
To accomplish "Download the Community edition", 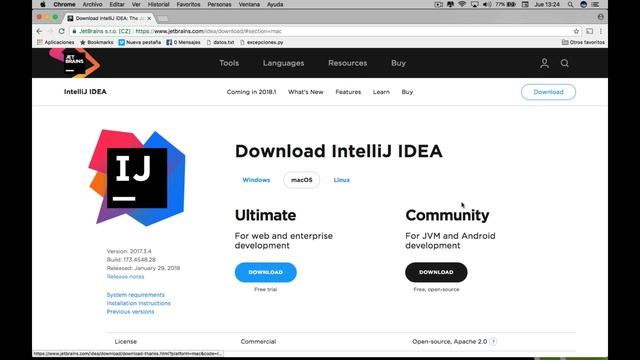I will pyautogui.click(x=436, y=272).
